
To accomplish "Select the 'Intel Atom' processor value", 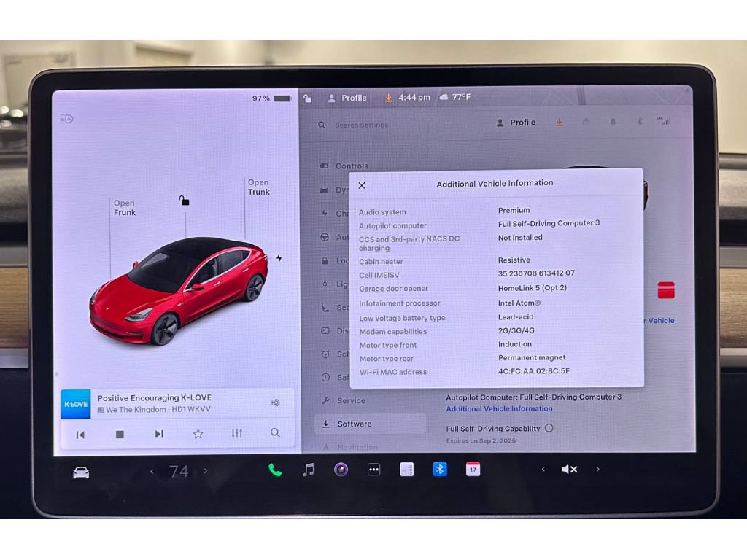I will (x=519, y=303).
